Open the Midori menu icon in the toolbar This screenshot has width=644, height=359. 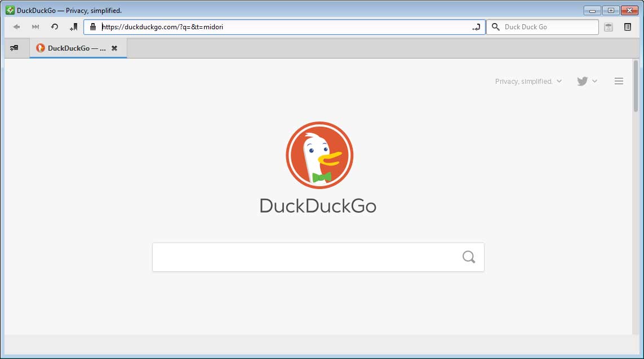click(x=628, y=27)
